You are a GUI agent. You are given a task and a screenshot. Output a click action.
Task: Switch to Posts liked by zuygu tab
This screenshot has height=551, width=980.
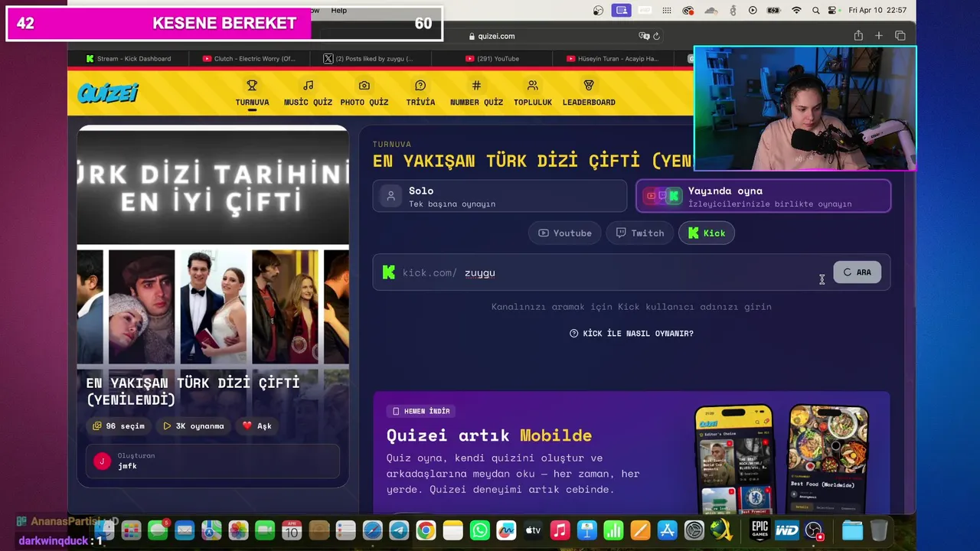(371, 59)
